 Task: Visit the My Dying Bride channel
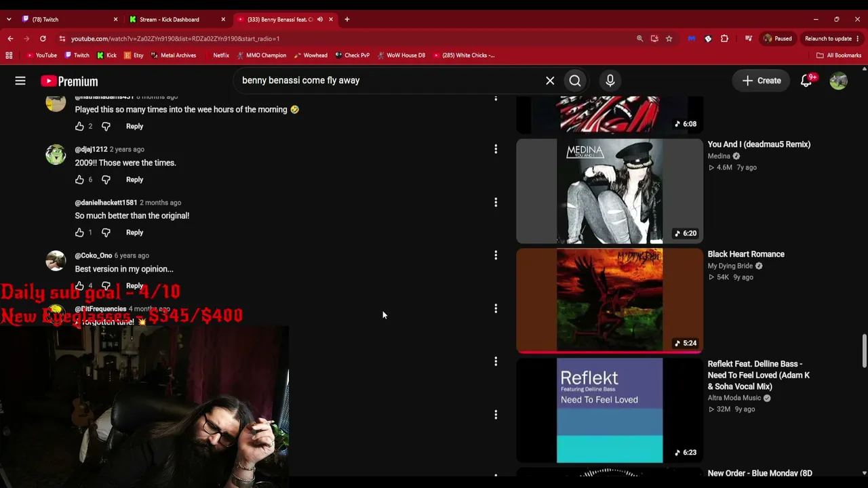click(730, 266)
